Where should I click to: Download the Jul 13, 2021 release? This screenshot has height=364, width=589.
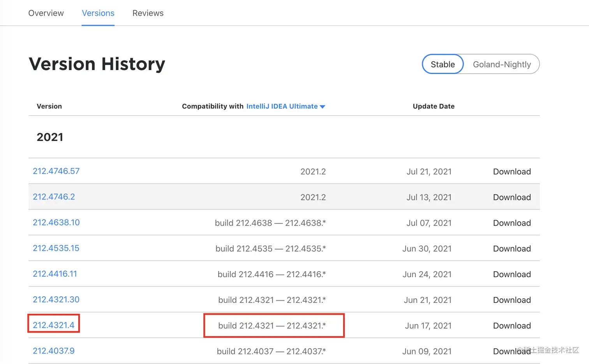pyautogui.click(x=512, y=197)
